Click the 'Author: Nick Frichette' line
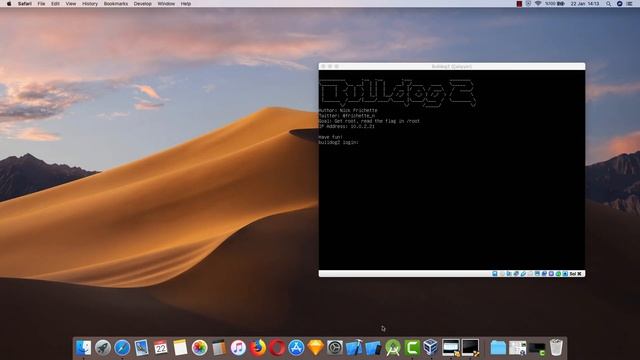This screenshot has height=360, width=640. pos(348,110)
